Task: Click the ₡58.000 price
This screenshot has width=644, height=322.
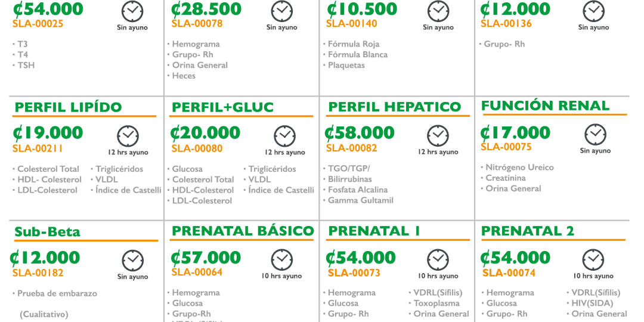Action: 360,132
